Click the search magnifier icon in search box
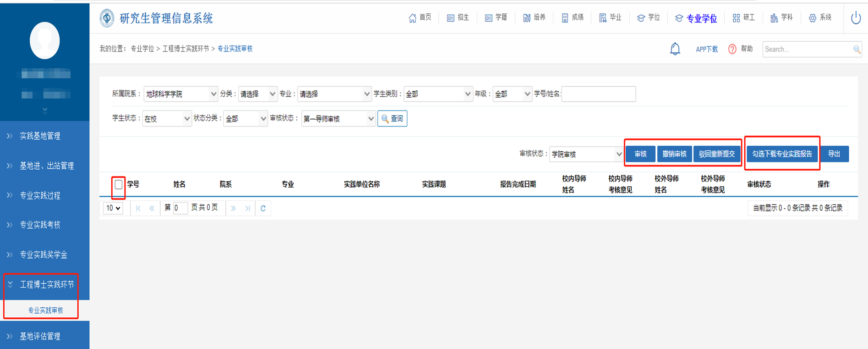This screenshot has width=868, height=349. click(856, 50)
